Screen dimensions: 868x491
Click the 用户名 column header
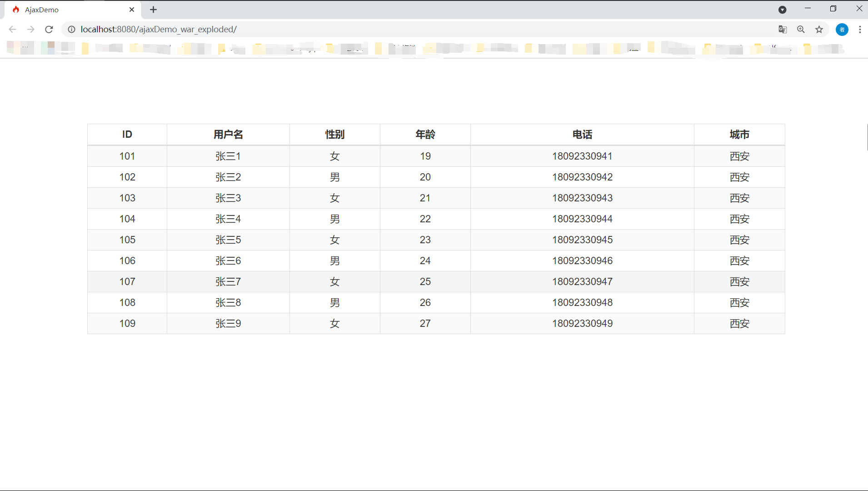pos(228,134)
